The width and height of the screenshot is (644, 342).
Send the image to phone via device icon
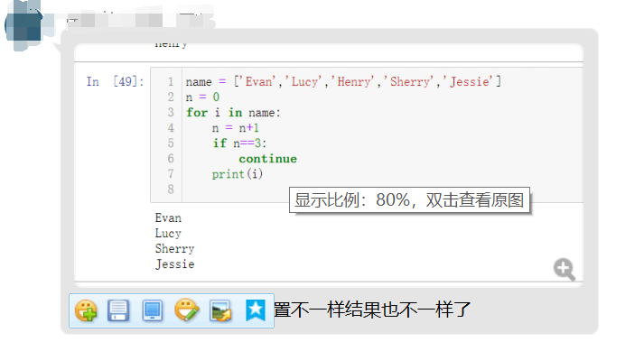point(153,310)
